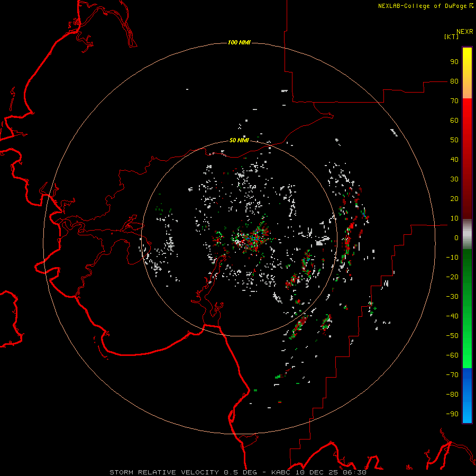Click the 80 value on velocity scale
This screenshot has width=476, height=476.
[454, 81]
